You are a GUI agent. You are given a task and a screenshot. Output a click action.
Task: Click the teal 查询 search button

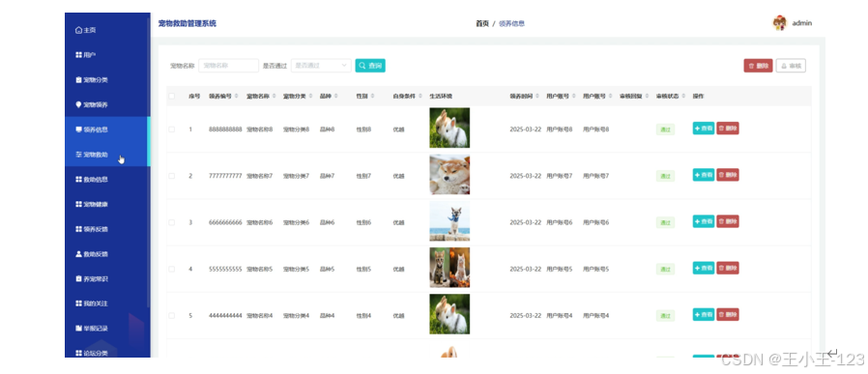370,66
